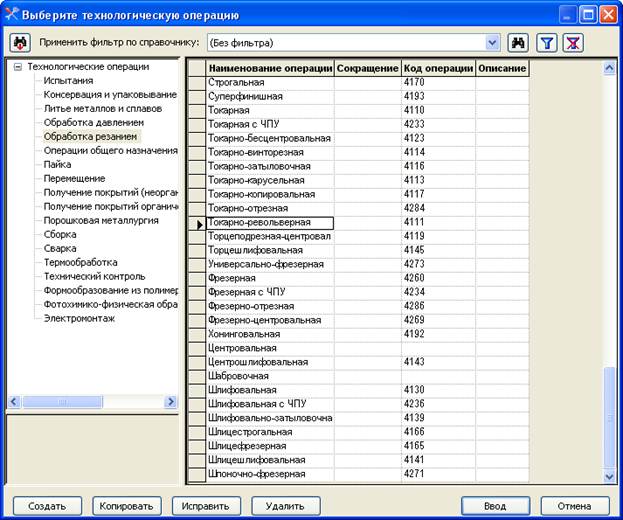Select 'Порошковая металлургия' tree item
623x520 pixels.
click(x=101, y=220)
